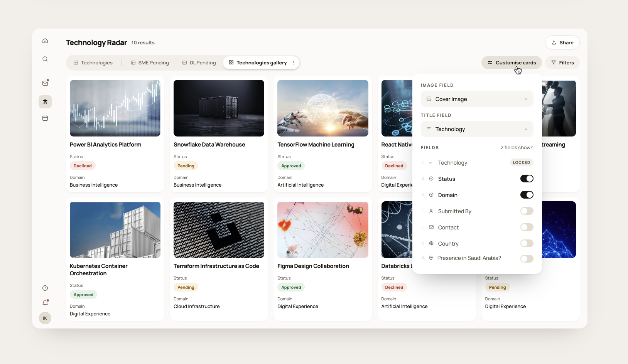Viewport: 628px width, 364px height.
Task: Open the IK user avatar
Action: click(45, 318)
